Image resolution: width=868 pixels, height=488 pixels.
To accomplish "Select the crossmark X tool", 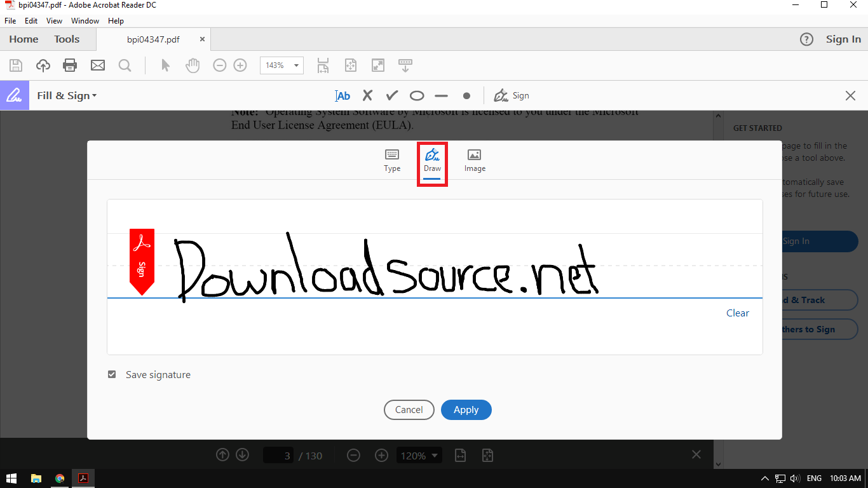I will click(x=367, y=96).
